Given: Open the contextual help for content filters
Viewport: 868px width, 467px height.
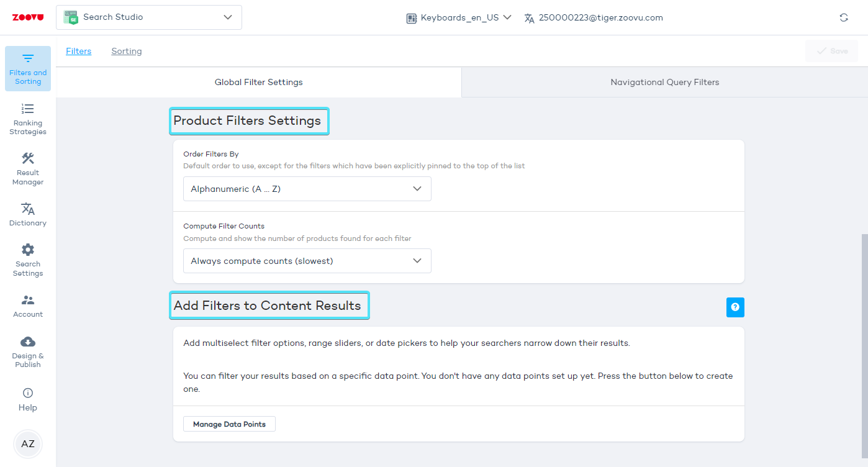Looking at the screenshot, I should click(735, 307).
